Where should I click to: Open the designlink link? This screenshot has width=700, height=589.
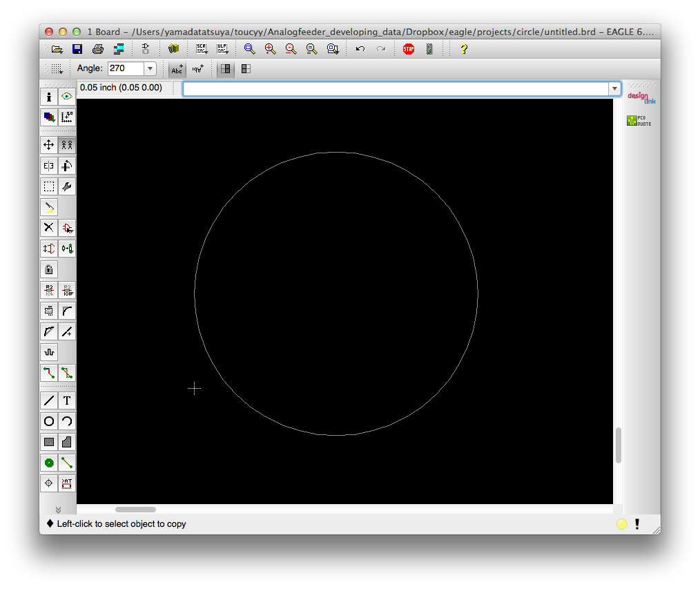[x=641, y=99]
